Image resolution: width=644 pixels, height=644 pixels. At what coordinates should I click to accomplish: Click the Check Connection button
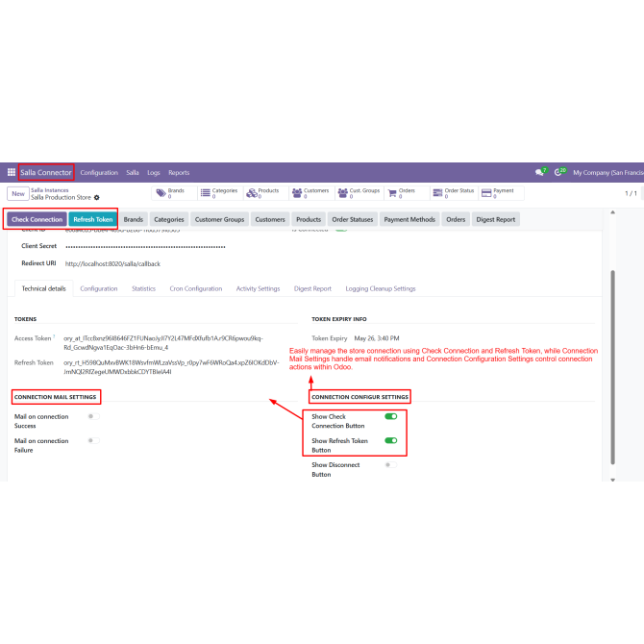point(37,219)
